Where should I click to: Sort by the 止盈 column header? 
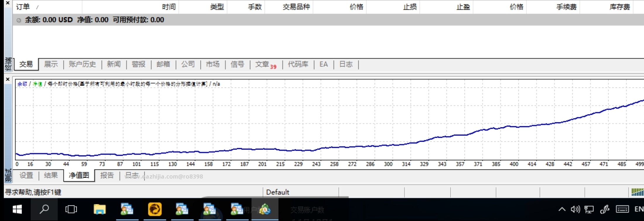coord(446,7)
